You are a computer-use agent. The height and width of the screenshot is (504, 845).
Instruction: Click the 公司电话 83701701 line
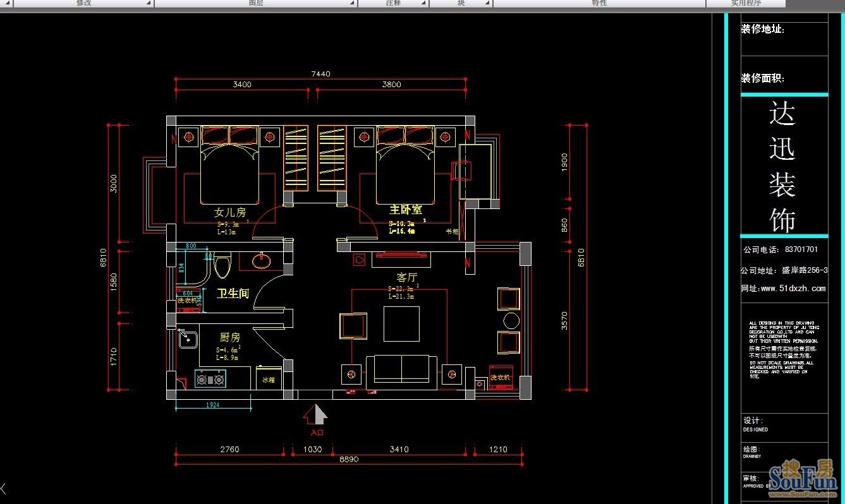coord(781,249)
